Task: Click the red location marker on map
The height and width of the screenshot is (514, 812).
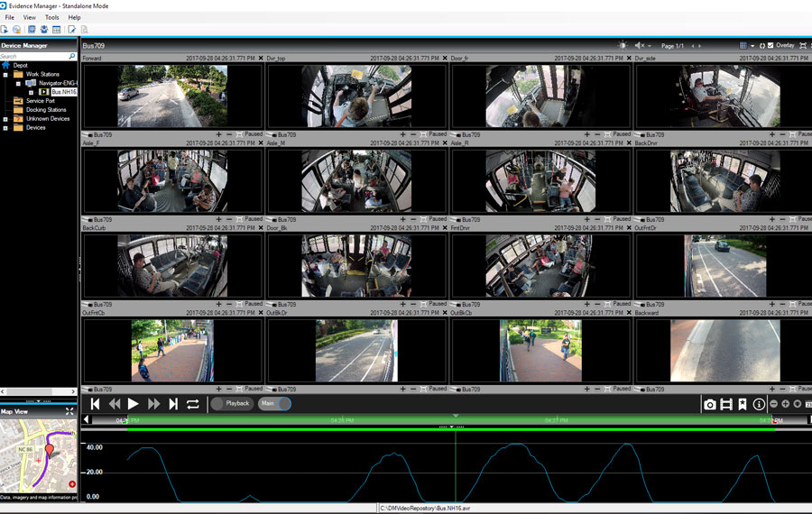Action: point(50,450)
